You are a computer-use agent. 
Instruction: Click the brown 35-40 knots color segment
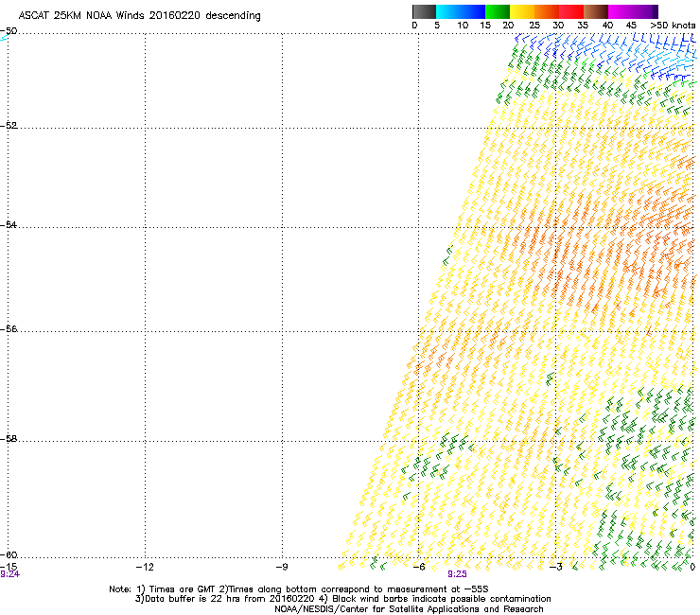pos(596,11)
